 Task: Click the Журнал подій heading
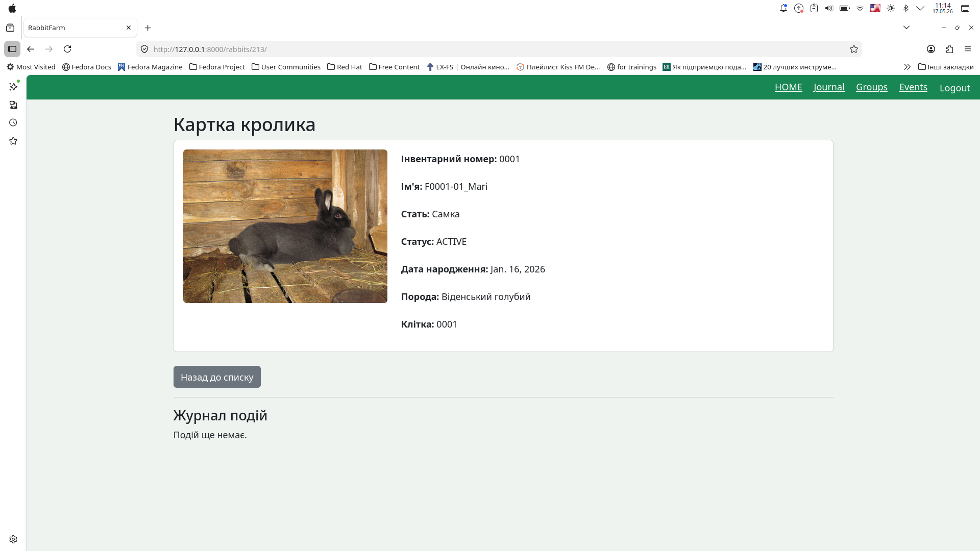click(220, 415)
